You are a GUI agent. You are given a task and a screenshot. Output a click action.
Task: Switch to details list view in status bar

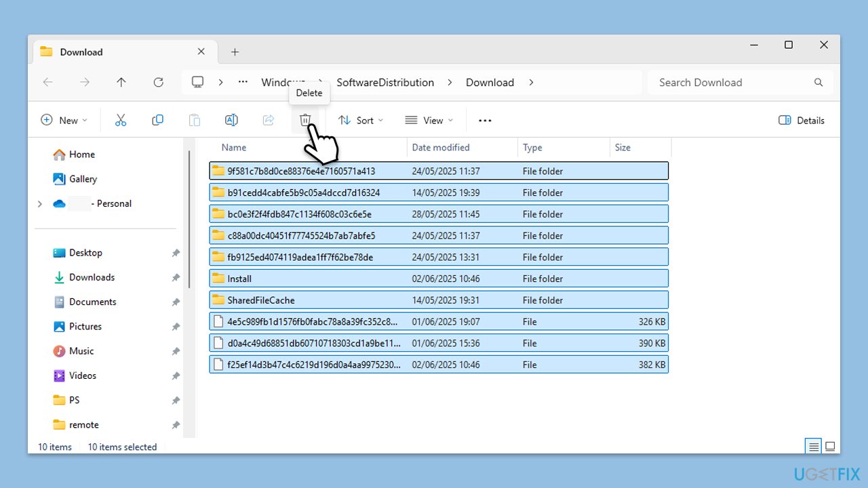812,446
